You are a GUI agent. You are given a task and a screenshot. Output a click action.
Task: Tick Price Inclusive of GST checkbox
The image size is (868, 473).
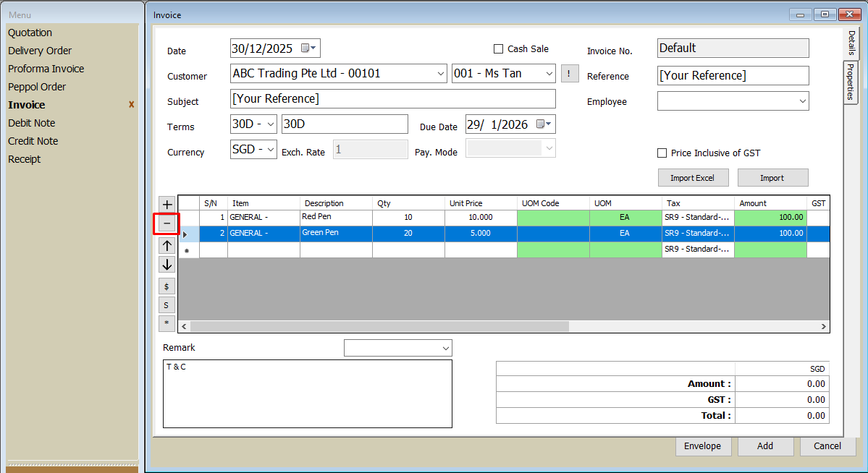click(662, 153)
